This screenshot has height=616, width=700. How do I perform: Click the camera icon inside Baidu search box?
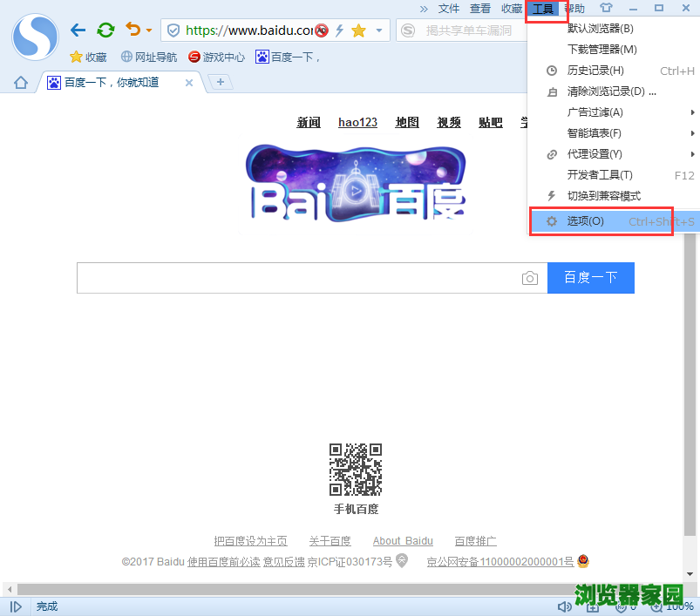[530, 278]
